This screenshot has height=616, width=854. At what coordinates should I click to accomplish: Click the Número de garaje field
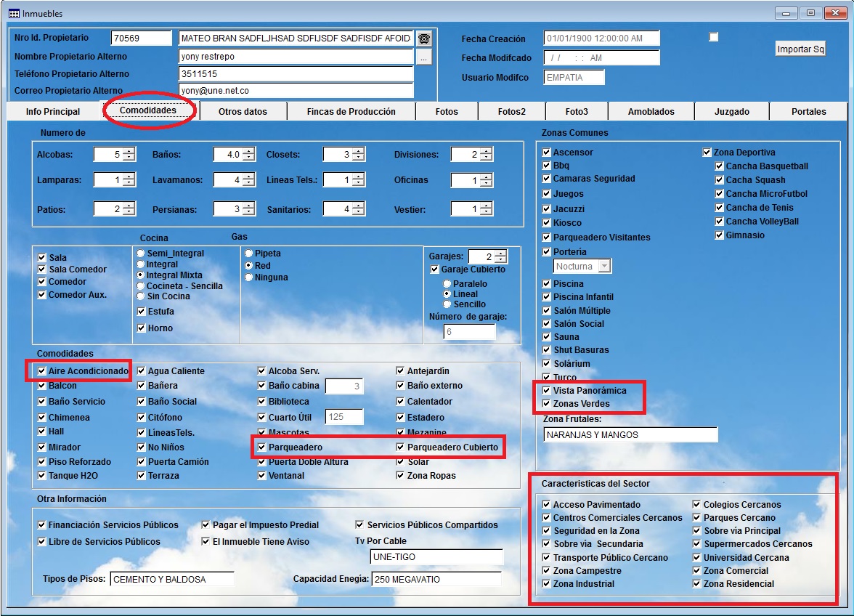pyautogui.click(x=469, y=332)
